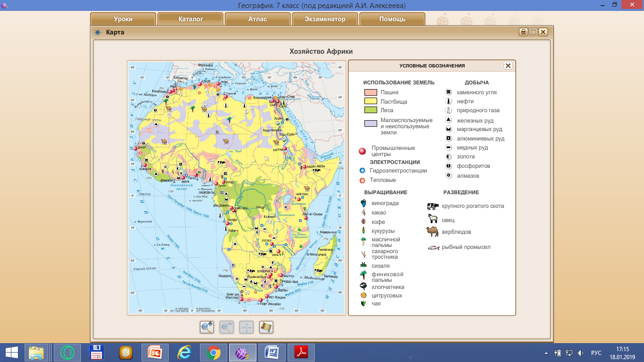Print the map using the printer icon
Image resolution: width=644 pixels, height=362 pixels.
point(523,32)
